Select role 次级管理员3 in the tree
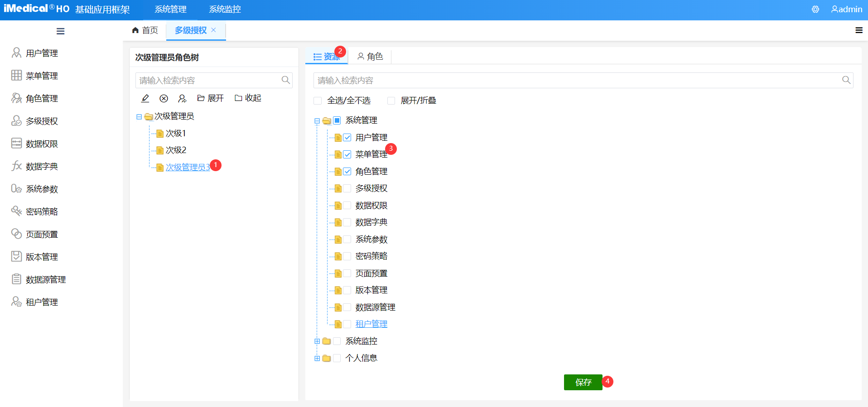Viewport: 868px width, 407px height. [188, 168]
